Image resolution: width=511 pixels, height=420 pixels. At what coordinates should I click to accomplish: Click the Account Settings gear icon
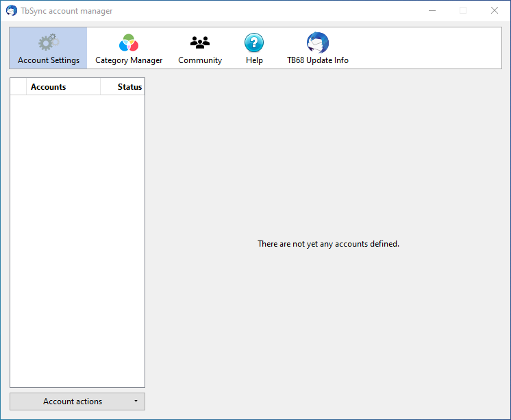click(x=48, y=42)
